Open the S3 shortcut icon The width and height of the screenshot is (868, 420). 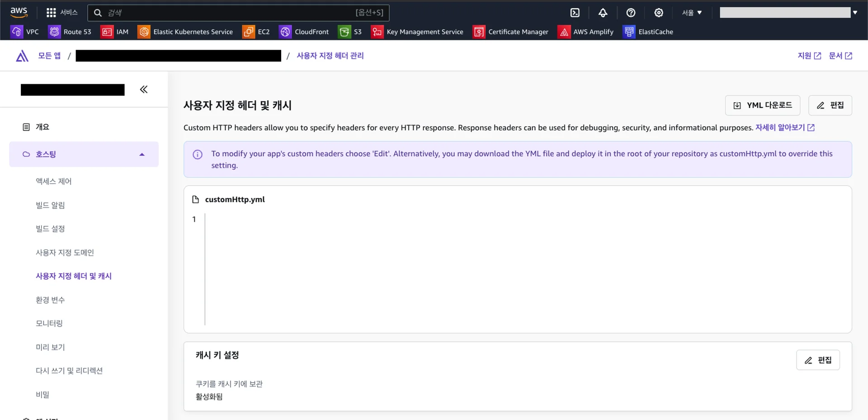[344, 32]
